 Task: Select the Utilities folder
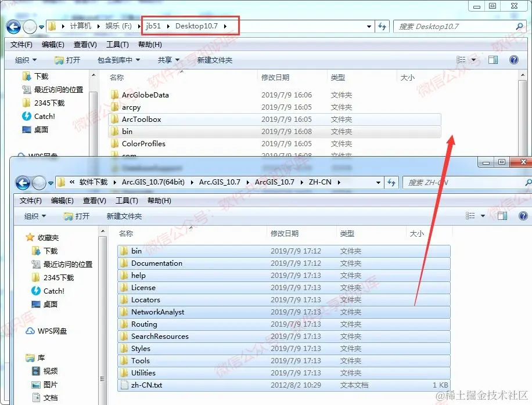coord(283,373)
